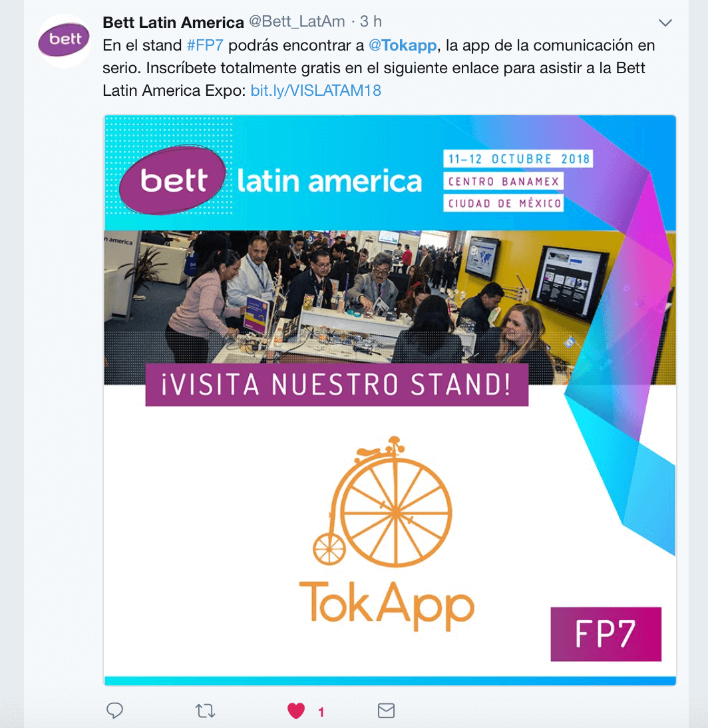This screenshot has width=708, height=728.
Task: Open the #FP7 hashtag link
Action: [x=205, y=45]
